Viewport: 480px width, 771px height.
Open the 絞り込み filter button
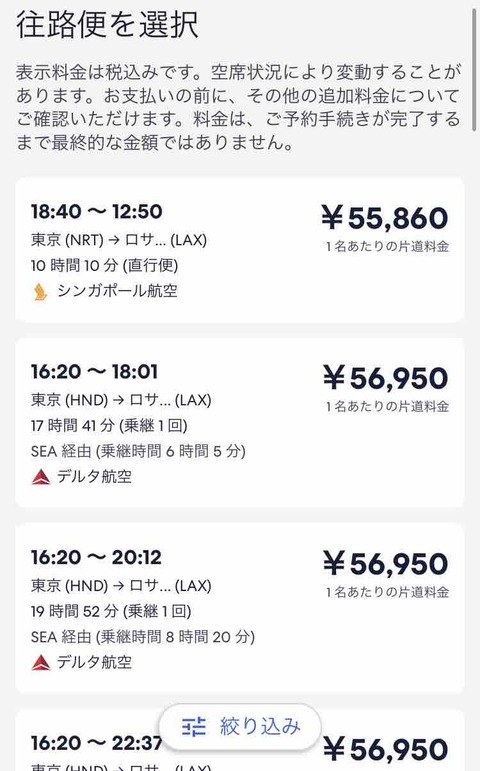coord(240,726)
